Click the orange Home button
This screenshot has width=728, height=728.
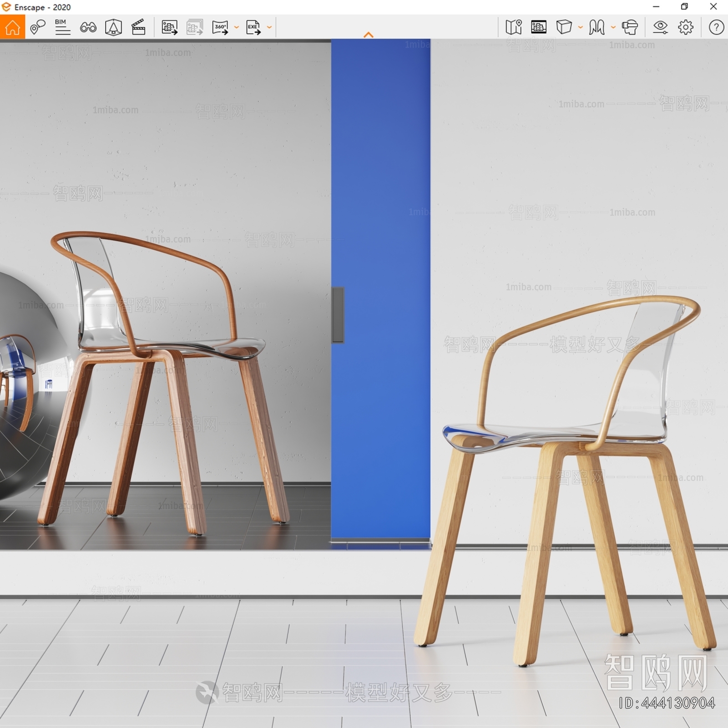click(x=12, y=27)
